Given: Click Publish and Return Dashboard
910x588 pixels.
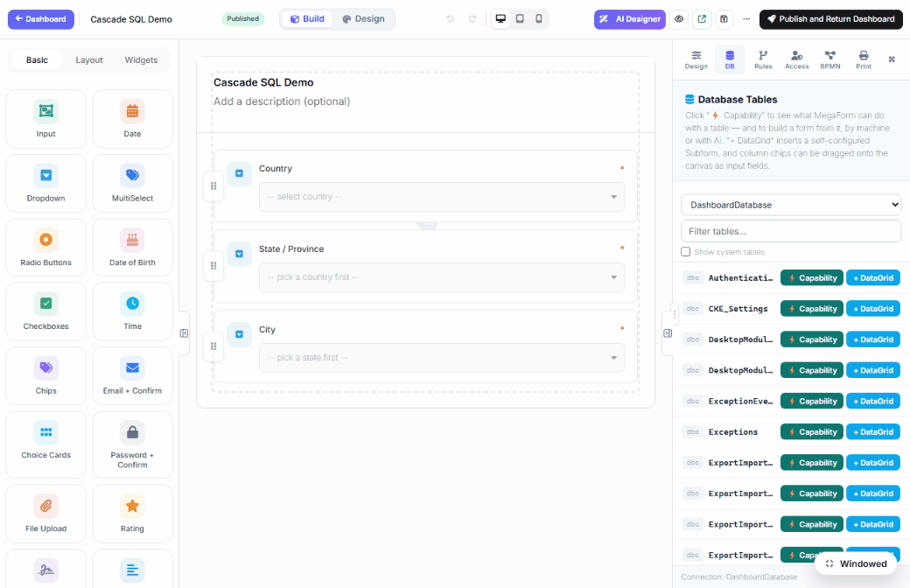Looking at the screenshot, I should pyautogui.click(x=831, y=19).
